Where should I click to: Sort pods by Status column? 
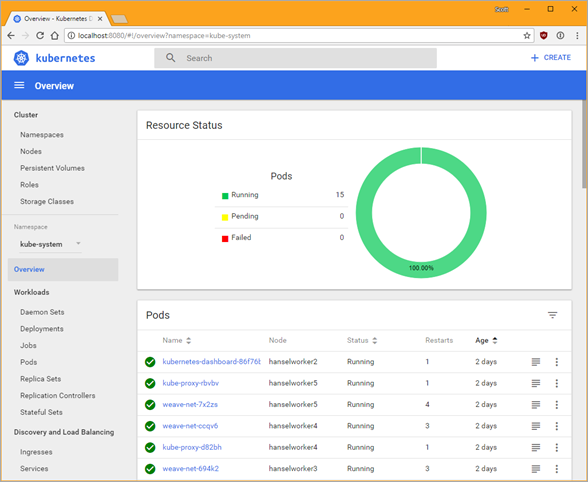[x=362, y=340]
